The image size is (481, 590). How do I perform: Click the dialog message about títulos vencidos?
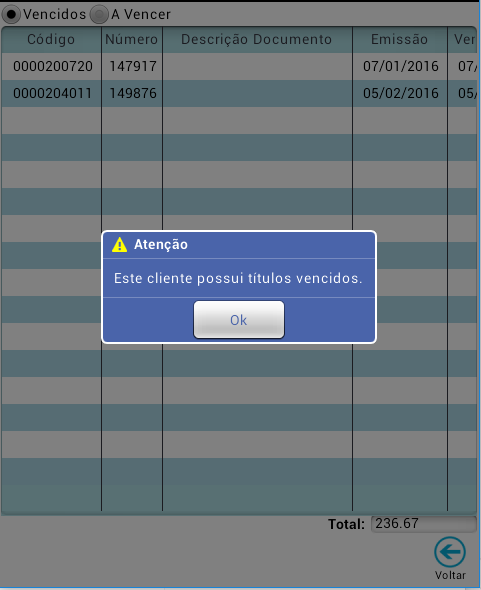238,278
